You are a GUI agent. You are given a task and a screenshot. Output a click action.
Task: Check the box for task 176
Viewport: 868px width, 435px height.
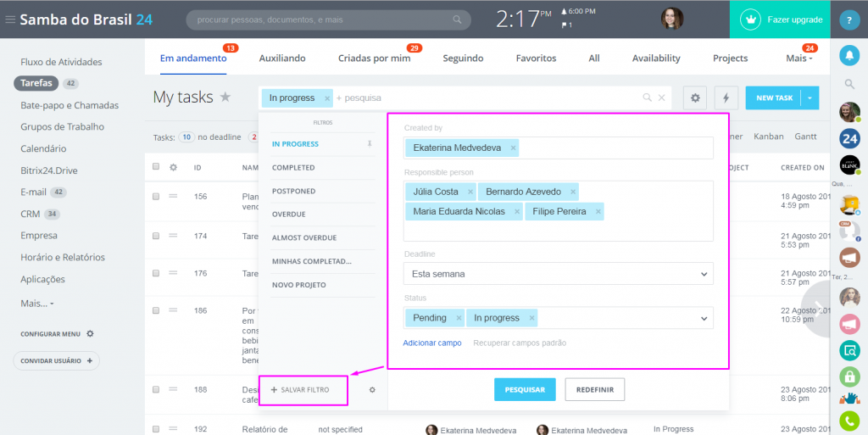[x=156, y=273]
